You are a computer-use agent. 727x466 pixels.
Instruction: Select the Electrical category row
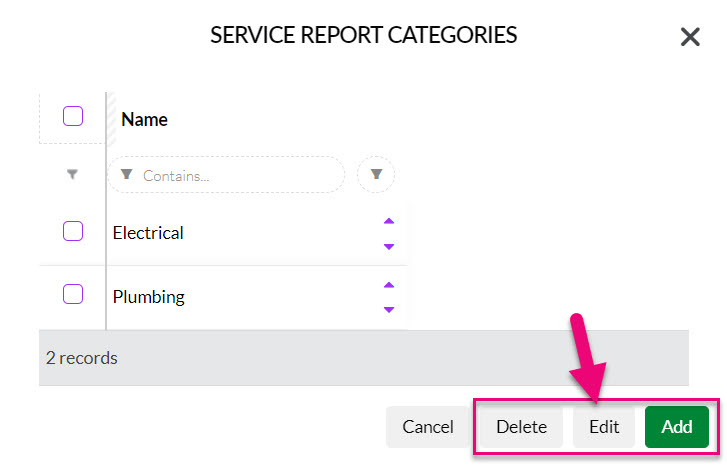[223, 233]
